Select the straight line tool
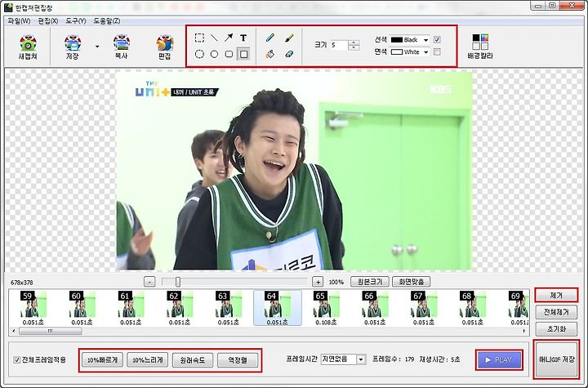588x388 pixels. click(x=214, y=38)
